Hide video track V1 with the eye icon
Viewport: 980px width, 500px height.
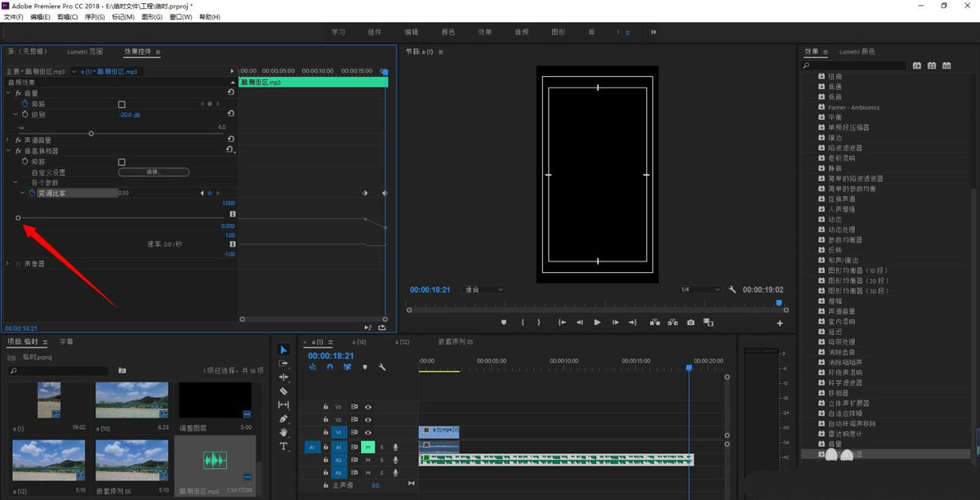pos(367,432)
